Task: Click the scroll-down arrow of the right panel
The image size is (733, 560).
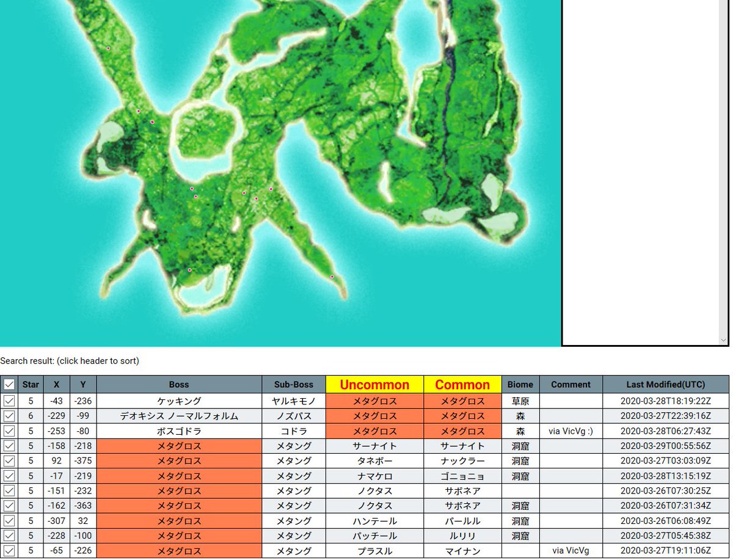Action: [724, 340]
